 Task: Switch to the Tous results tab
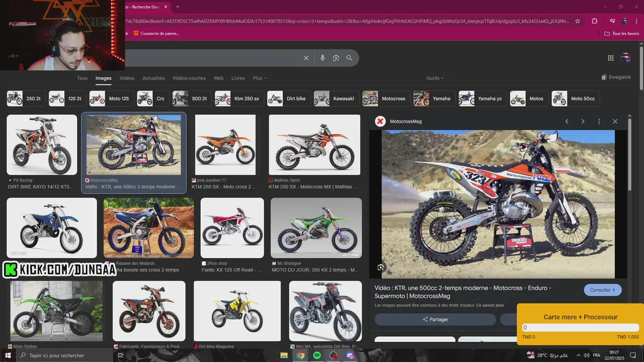click(x=82, y=78)
